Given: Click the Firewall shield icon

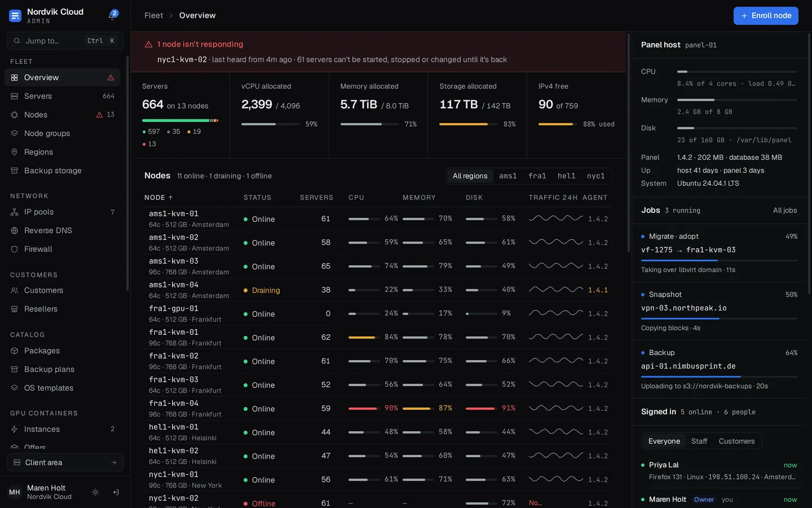Looking at the screenshot, I should pos(15,249).
